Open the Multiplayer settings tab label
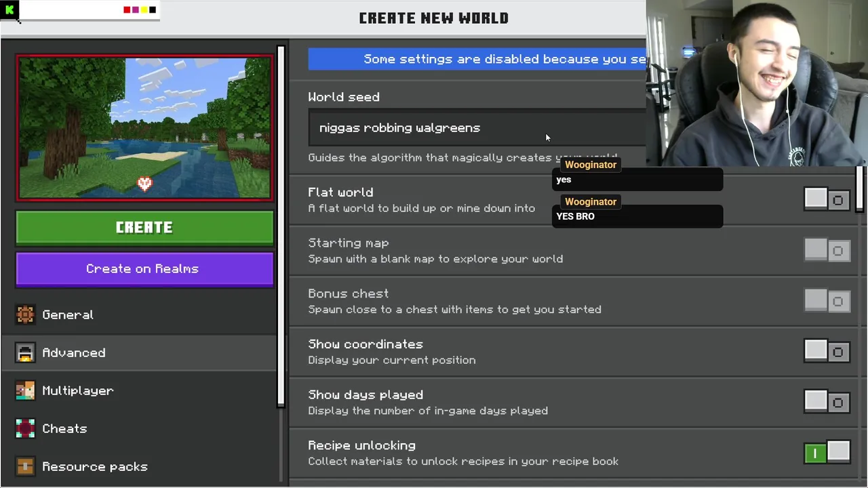The height and width of the screenshot is (488, 868). [x=78, y=390]
